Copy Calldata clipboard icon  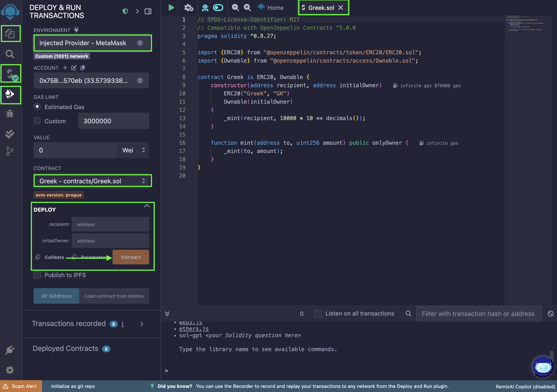coord(38,257)
